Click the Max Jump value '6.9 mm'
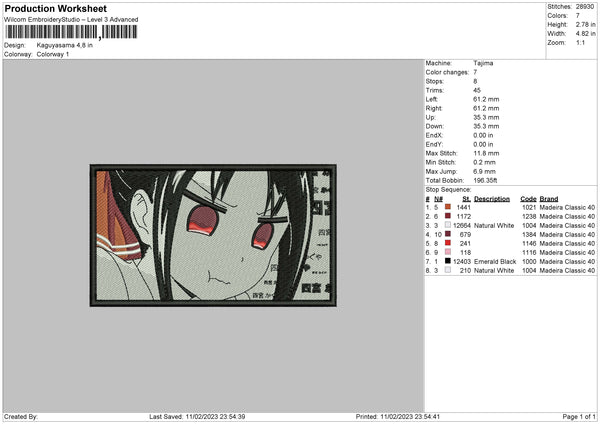 point(484,171)
